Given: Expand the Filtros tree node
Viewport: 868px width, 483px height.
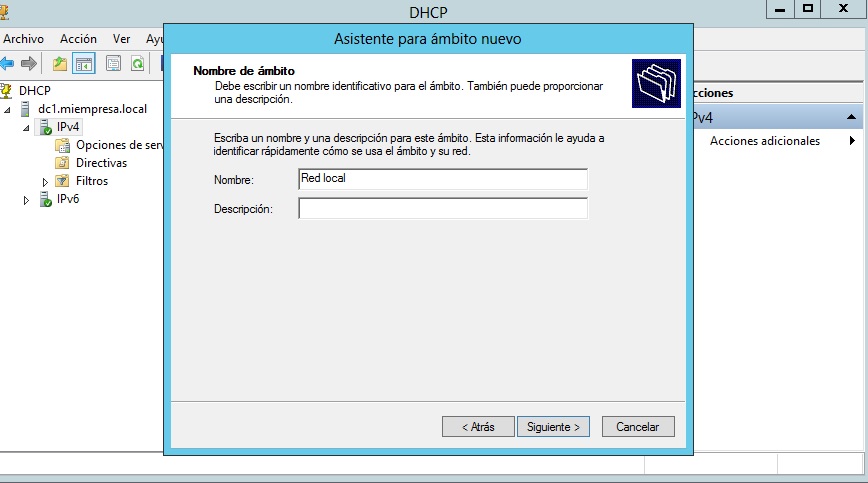Looking at the screenshot, I should (46, 182).
